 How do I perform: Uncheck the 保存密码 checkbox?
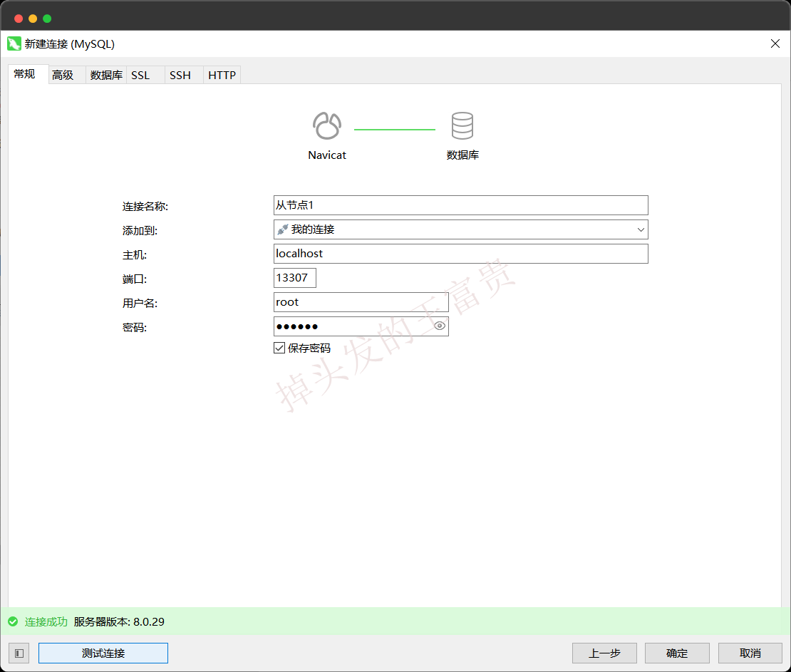[279, 348]
